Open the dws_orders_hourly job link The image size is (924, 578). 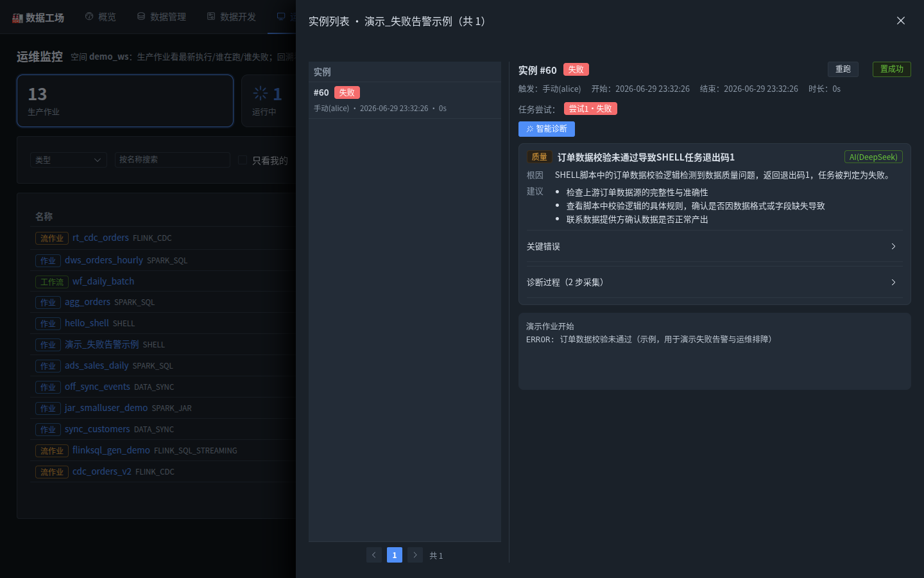pyautogui.click(x=104, y=260)
